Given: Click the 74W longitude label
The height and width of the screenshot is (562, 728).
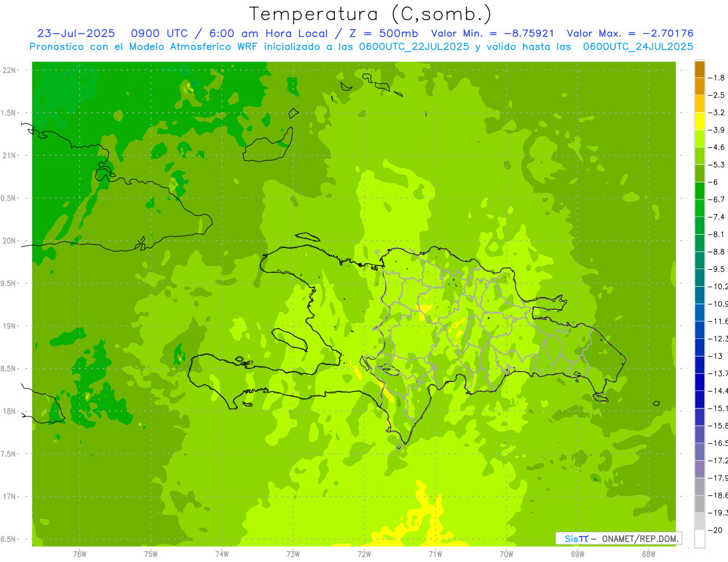Looking at the screenshot, I should [222, 554].
